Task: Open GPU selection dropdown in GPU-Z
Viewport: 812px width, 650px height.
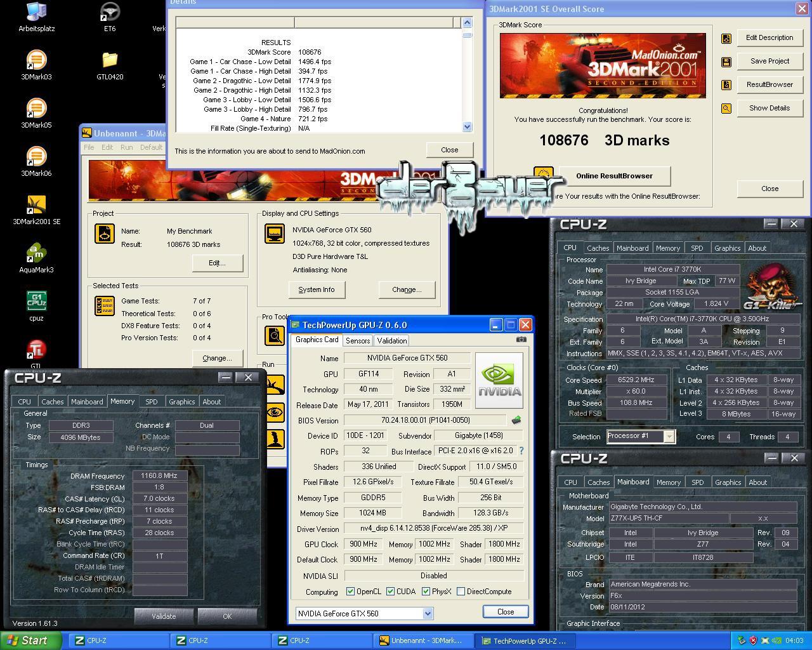Action: tap(428, 614)
